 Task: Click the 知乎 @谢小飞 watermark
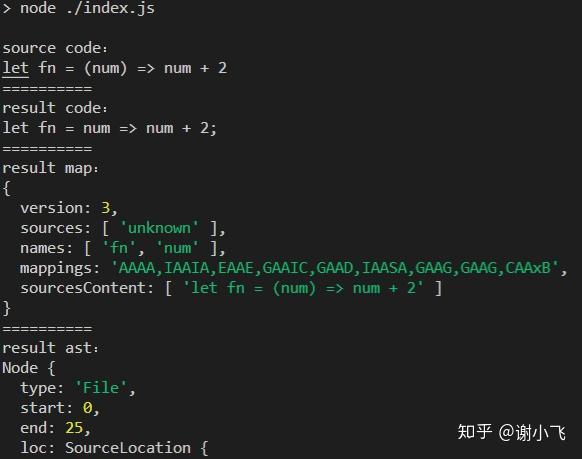[511, 432]
